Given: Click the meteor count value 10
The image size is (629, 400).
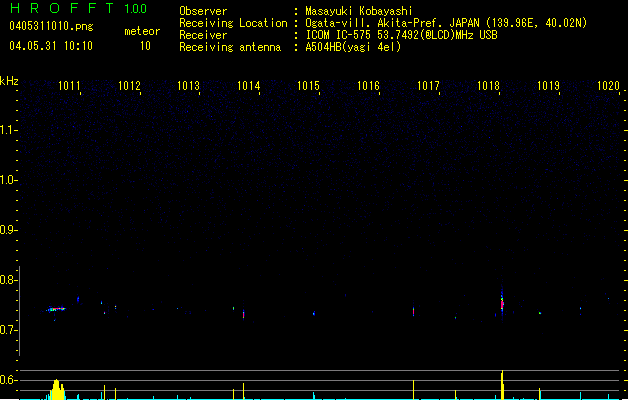Looking at the screenshot, I should [x=145, y=46].
